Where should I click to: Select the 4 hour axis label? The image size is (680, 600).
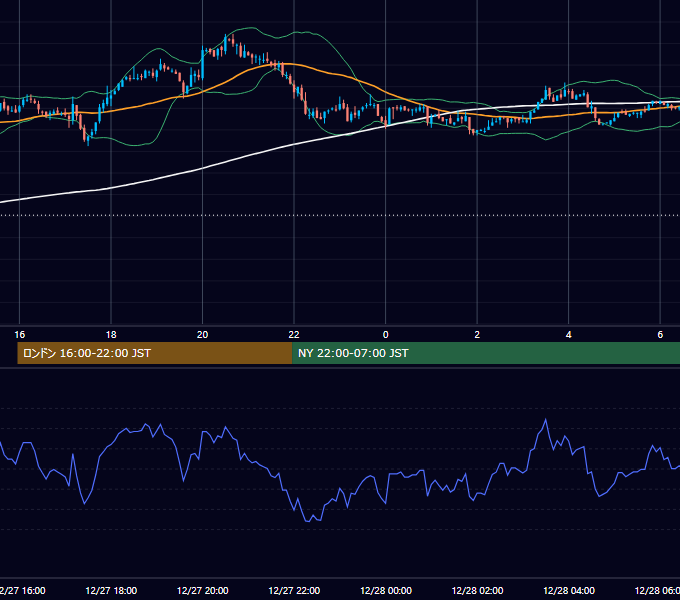point(569,335)
